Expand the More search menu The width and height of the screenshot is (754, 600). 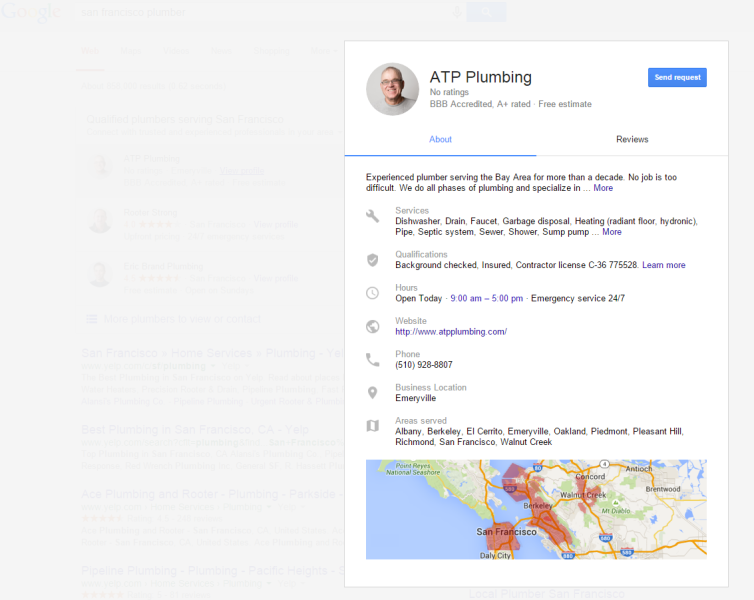(324, 50)
